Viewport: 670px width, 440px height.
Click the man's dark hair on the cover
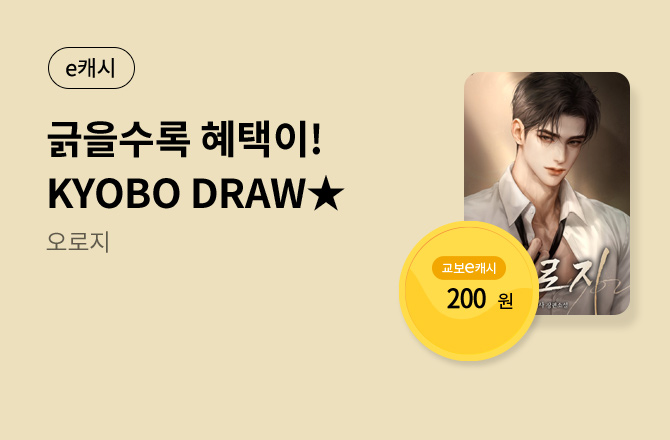pyautogui.click(x=555, y=100)
